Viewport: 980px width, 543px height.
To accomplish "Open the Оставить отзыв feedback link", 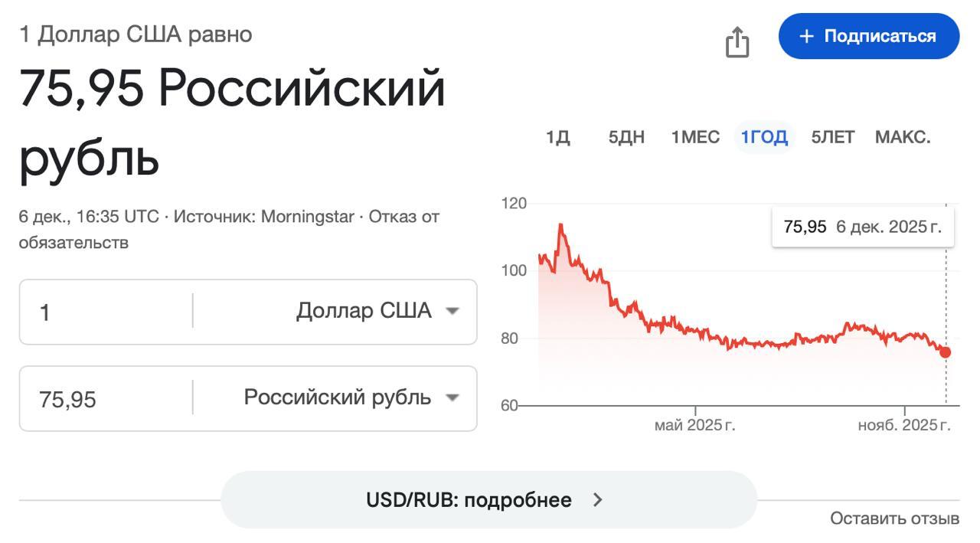I will (x=894, y=518).
